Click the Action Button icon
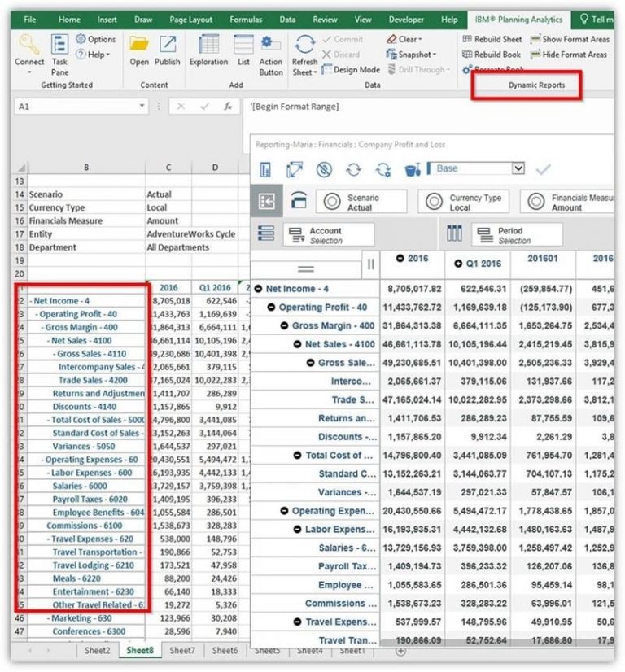The width and height of the screenshot is (625, 672). [271, 46]
